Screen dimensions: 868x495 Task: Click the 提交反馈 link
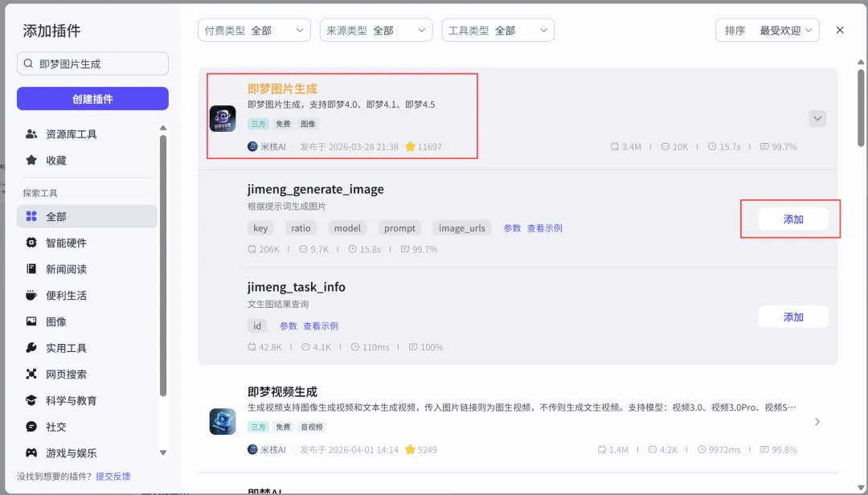113,477
